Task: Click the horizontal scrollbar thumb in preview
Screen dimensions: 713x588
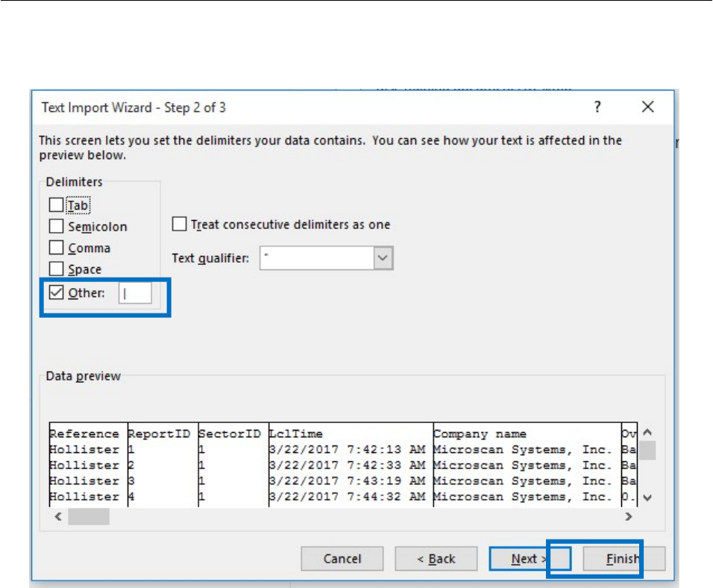Action: click(89, 516)
